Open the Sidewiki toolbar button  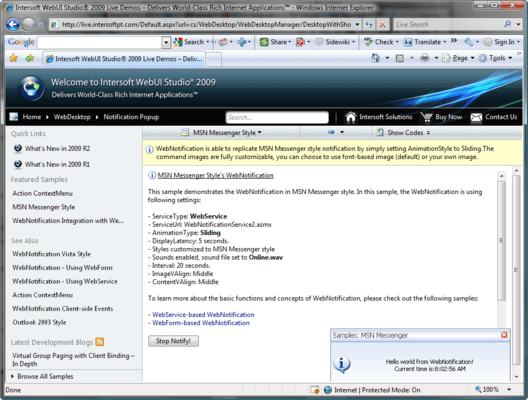tap(335, 42)
